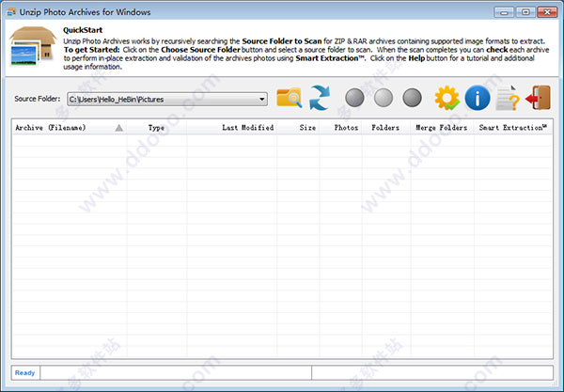Screen dimensions: 564x392
Task: Sort by the Folders column header
Action: [386, 128]
